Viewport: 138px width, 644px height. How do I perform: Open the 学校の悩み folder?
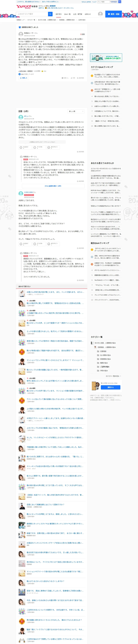pyautogui.click(x=102, y=371)
